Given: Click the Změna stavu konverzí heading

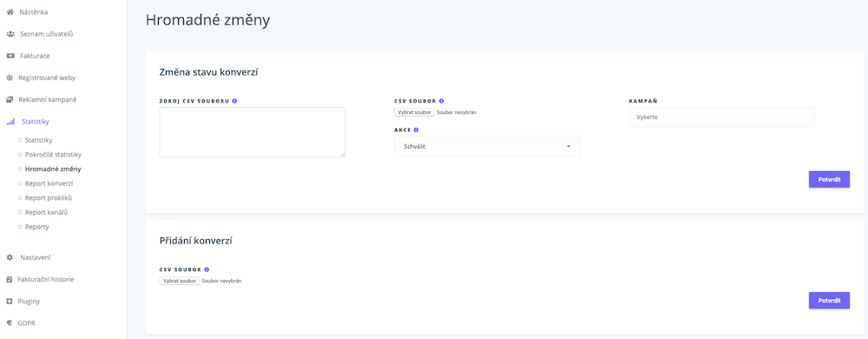Looking at the screenshot, I should (x=209, y=72).
